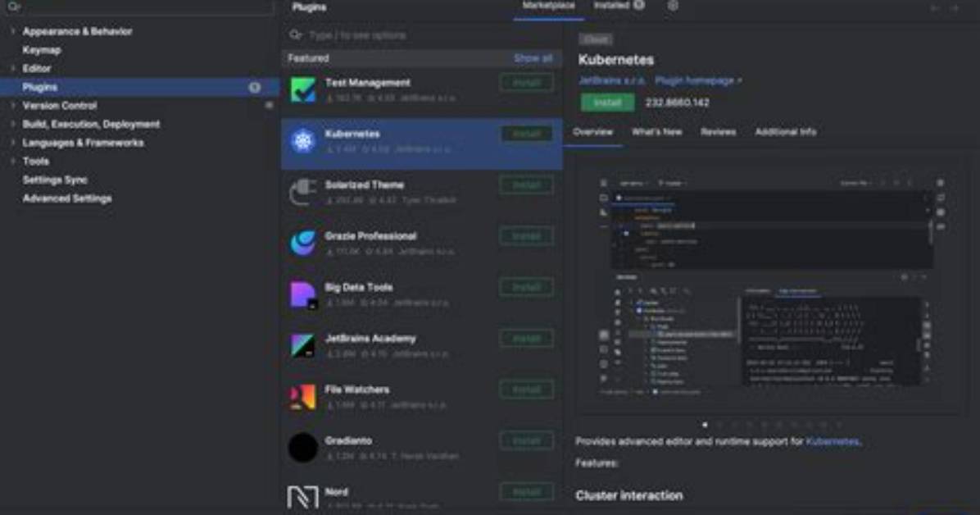Image resolution: width=980 pixels, height=515 pixels.
Task: Click Show all featured plugins link
Action: click(533, 58)
